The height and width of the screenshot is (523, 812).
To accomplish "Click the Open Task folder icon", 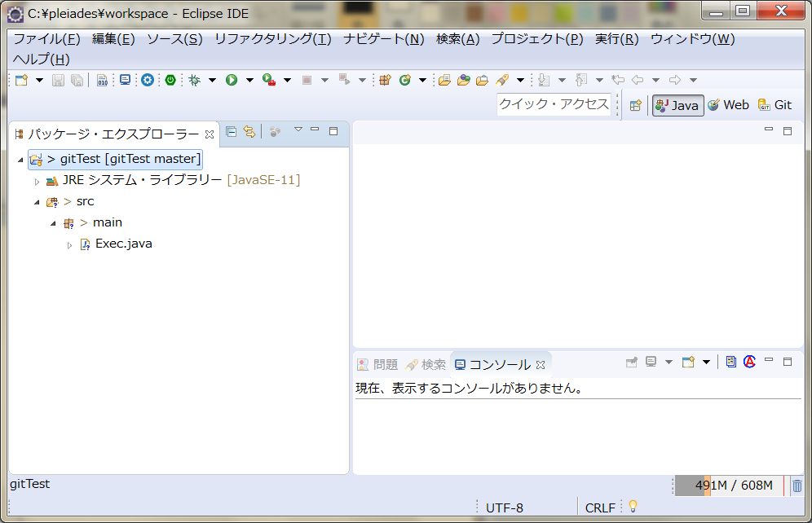I will click(x=464, y=80).
